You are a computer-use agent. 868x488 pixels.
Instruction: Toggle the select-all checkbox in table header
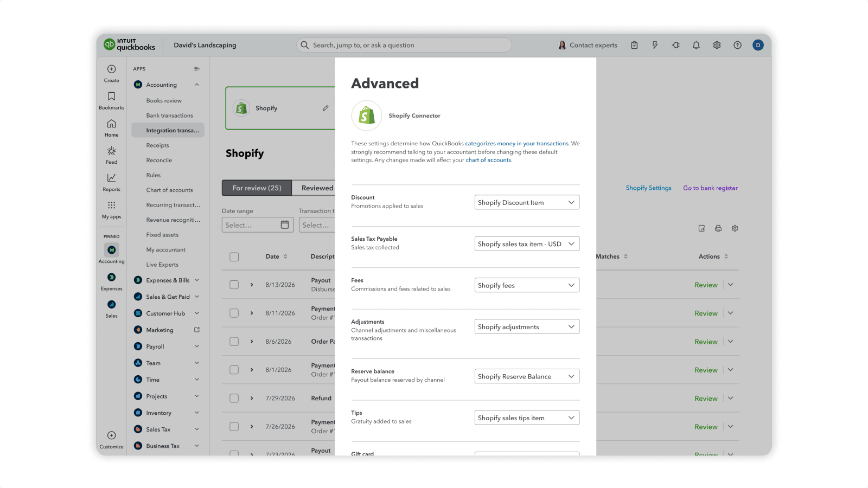(234, 257)
